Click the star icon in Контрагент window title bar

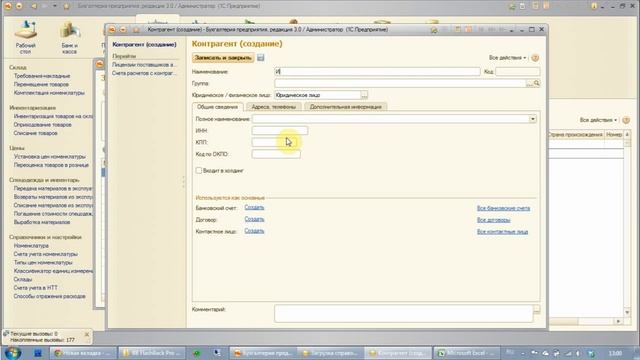coord(136,29)
